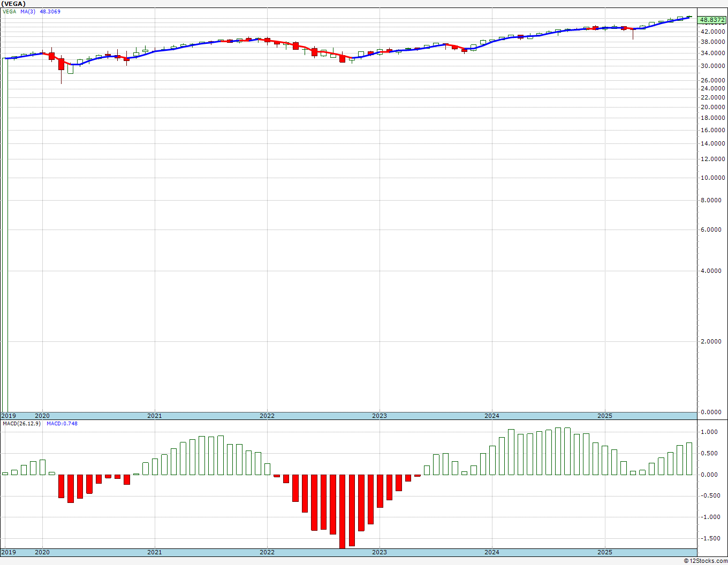Select 2020 on the price chart time axis
728x565 pixels.
click(x=42, y=416)
